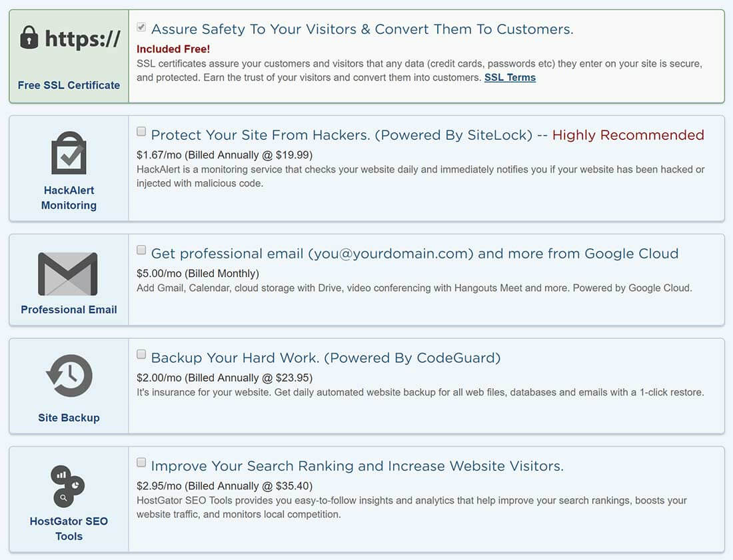Click the HackAlert Monitoring bag icon
733x560 pixels.
[69, 152]
